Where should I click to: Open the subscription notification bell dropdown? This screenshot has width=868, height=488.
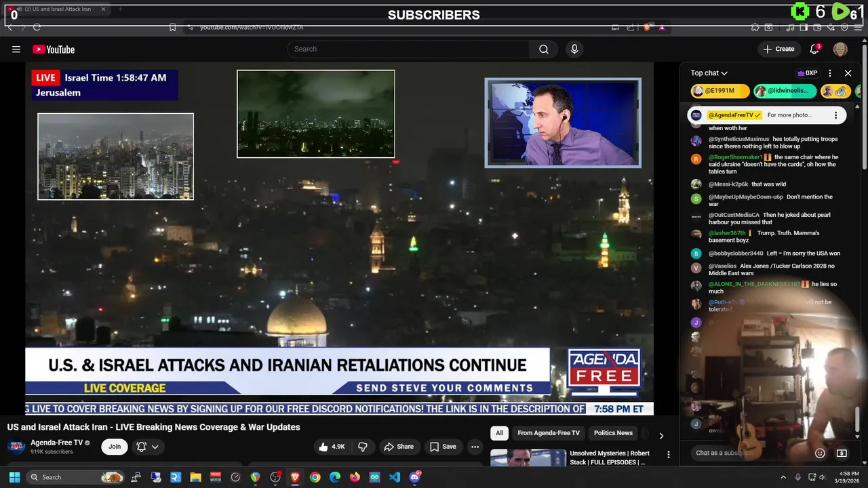(147, 447)
